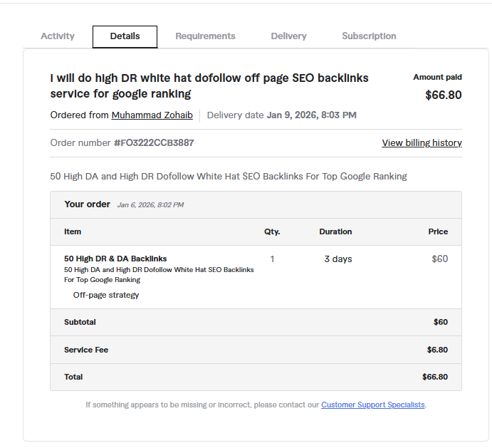Click the $60 item price
Screen dimensions: 492x448
tap(439, 259)
